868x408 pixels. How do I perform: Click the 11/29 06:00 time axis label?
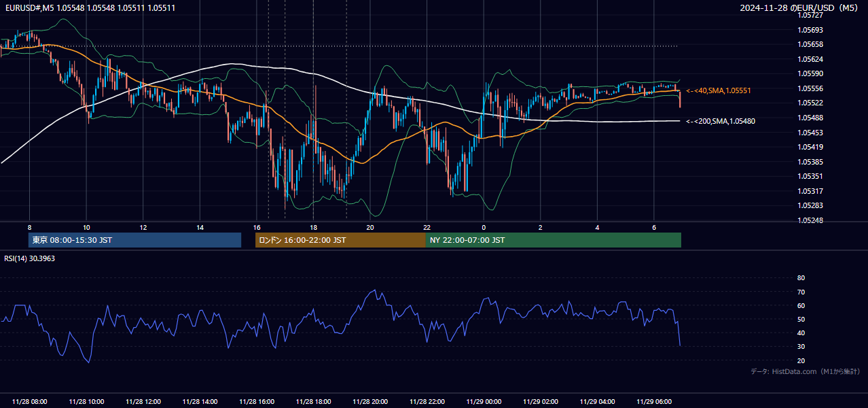tap(654, 401)
